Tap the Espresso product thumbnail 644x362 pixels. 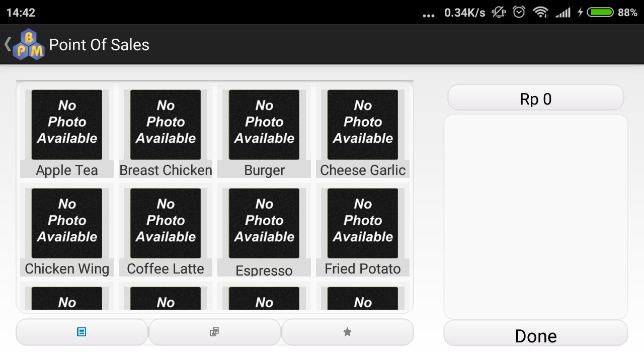(264, 223)
